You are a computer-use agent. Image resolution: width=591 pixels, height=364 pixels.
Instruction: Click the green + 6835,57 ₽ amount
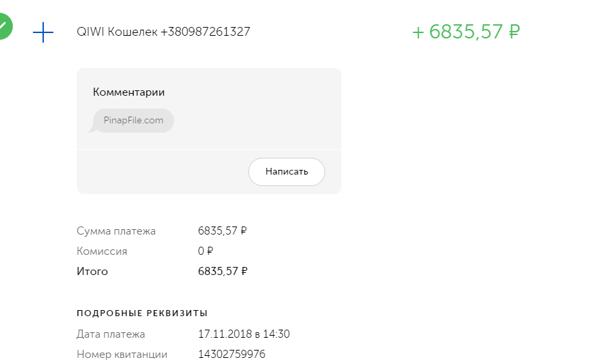[466, 32]
